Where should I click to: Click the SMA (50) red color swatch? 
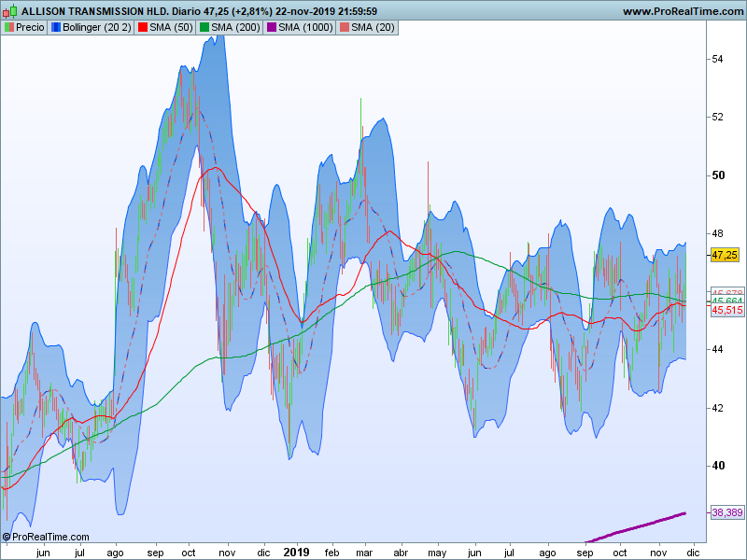[143, 28]
